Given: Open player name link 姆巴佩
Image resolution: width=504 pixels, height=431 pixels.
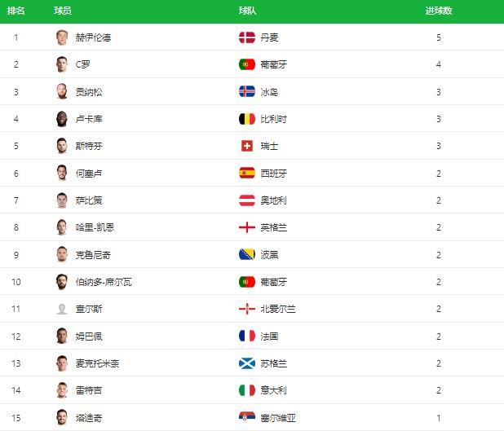Looking at the screenshot, I should tap(89, 336).
